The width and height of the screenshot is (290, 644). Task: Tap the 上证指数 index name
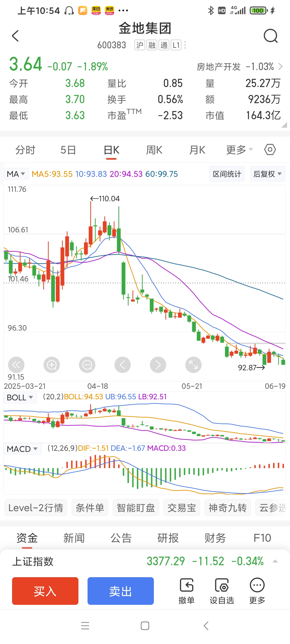tap(33, 561)
